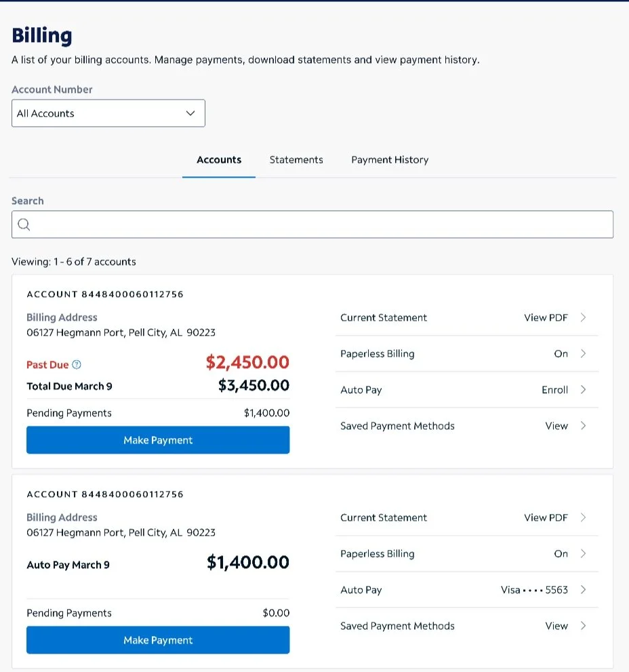Click the first account's Paperless Billing chevron arrow
This screenshot has height=672, width=629.
tap(583, 353)
